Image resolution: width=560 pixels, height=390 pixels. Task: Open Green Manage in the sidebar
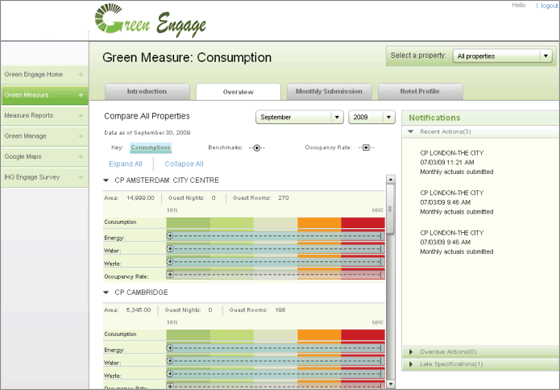tap(45, 136)
